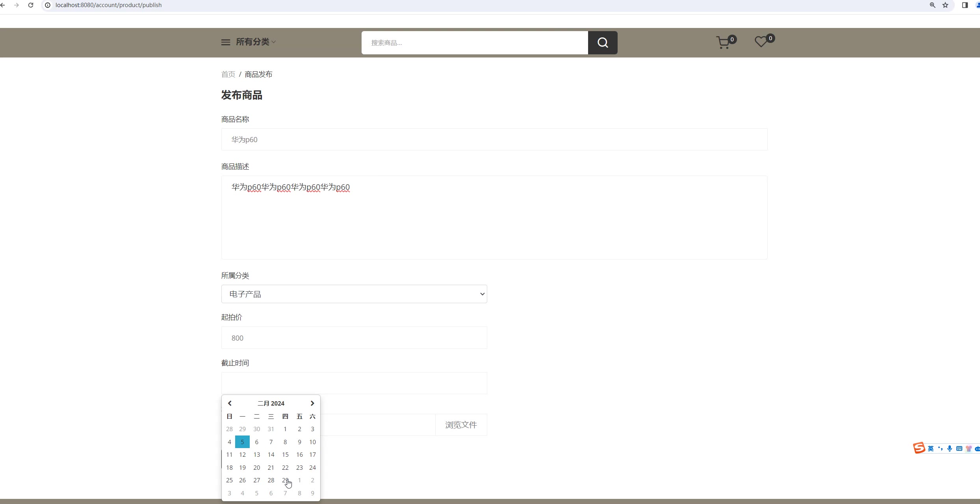Click the 起拍价 input field

pos(354,338)
